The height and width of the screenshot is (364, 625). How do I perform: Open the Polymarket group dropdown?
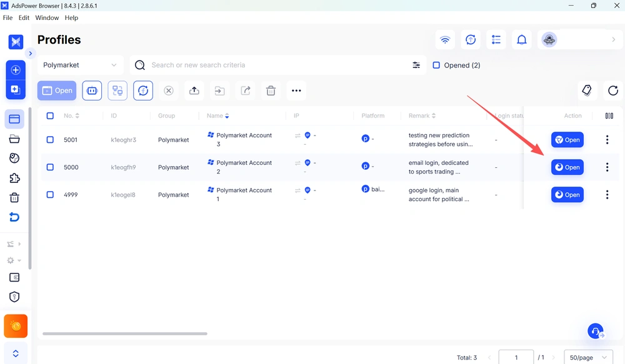click(81, 65)
